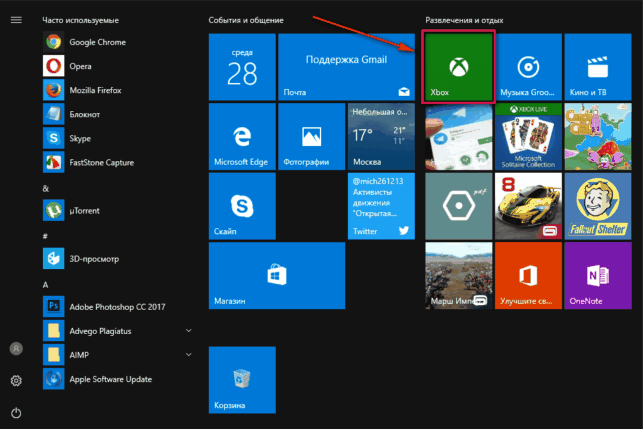
Task: Launch Skype from the frequently used list
Action: [117, 138]
